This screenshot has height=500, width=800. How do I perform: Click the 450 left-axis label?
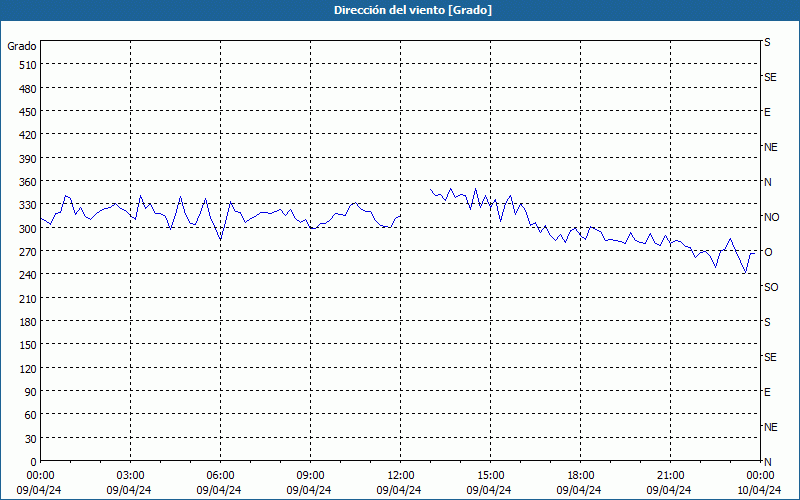coord(28,112)
